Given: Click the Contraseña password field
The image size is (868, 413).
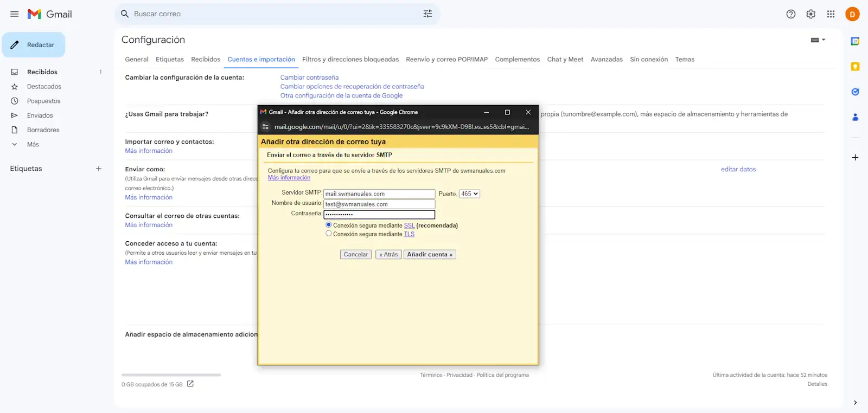Looking at the screenshot, I should 379,215.
